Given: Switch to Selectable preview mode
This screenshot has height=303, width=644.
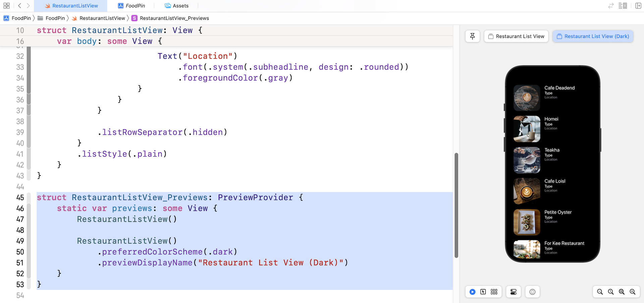Looking at the screenshot, I should (483, 292).
